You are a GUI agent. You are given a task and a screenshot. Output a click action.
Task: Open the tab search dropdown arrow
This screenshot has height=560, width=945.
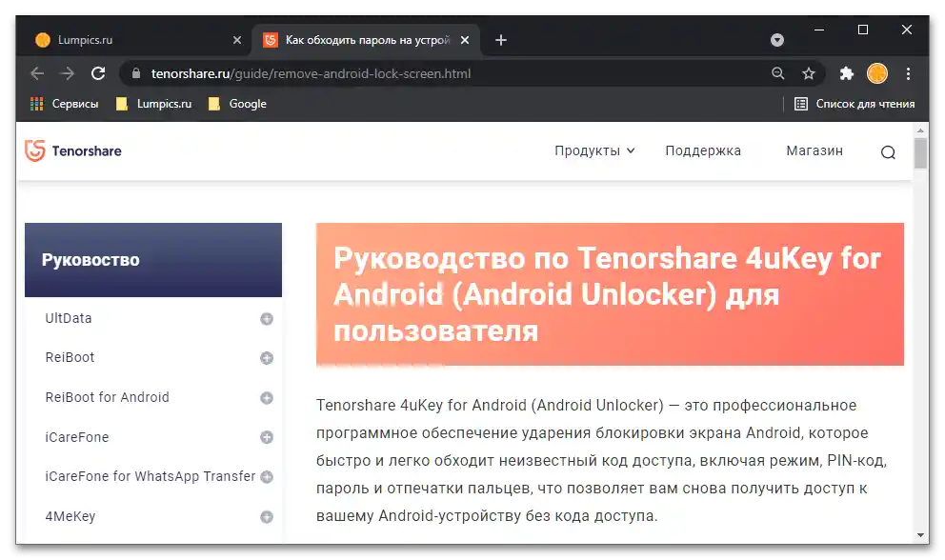pos(777,40)
